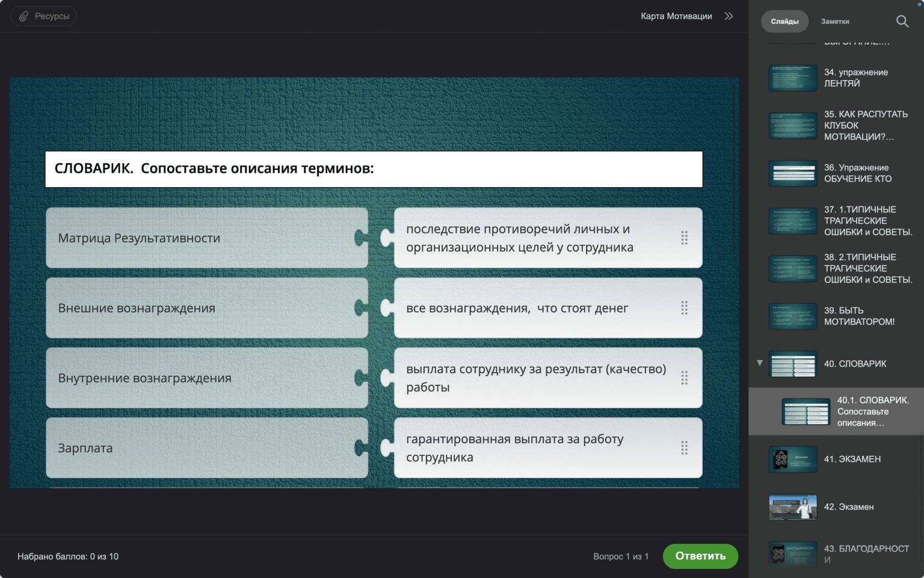Select slide 39 БЫТЬ МОТИВАТОРОМ

[836, 316]
